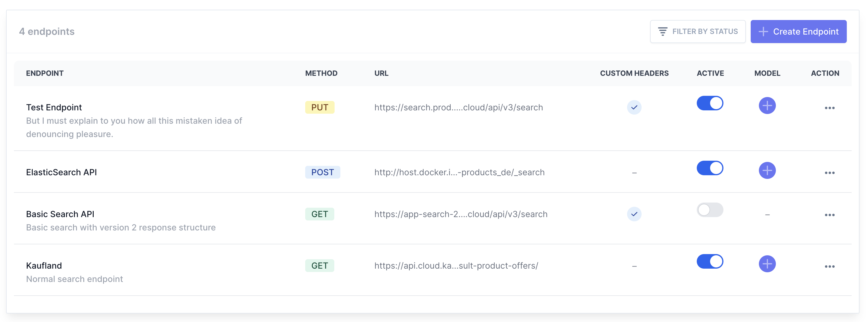Screen dimensions: 868x322
Task: Click the GET badge for Basic Search API
Action: tap(319, 214)
